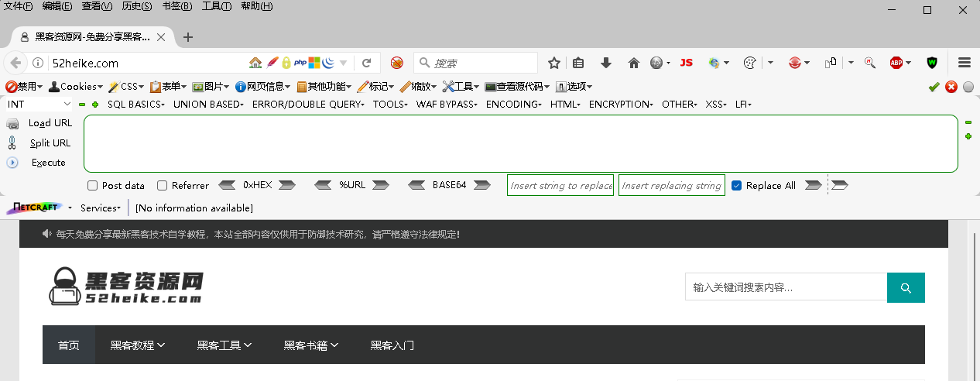The width and height of the screenshot is (980, 381).
Task: Uncheck the Replace All checkbox
Action: 736,185
